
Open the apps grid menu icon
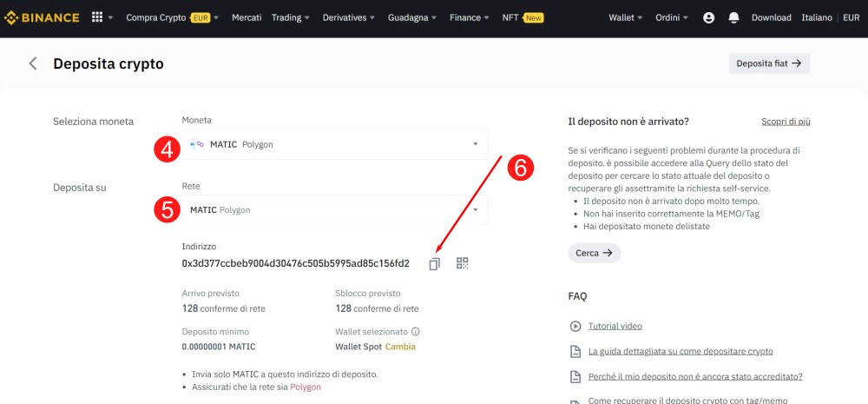(97, 17)
